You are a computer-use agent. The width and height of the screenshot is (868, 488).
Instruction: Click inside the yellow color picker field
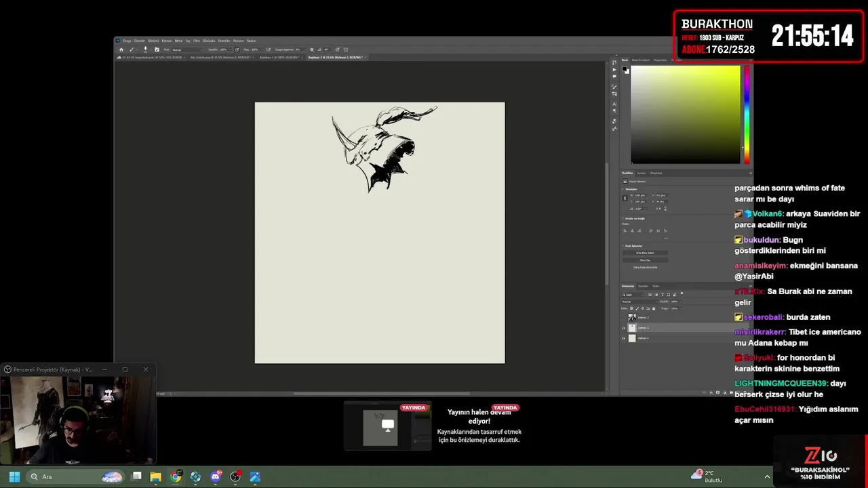click(x=686, y=114)
